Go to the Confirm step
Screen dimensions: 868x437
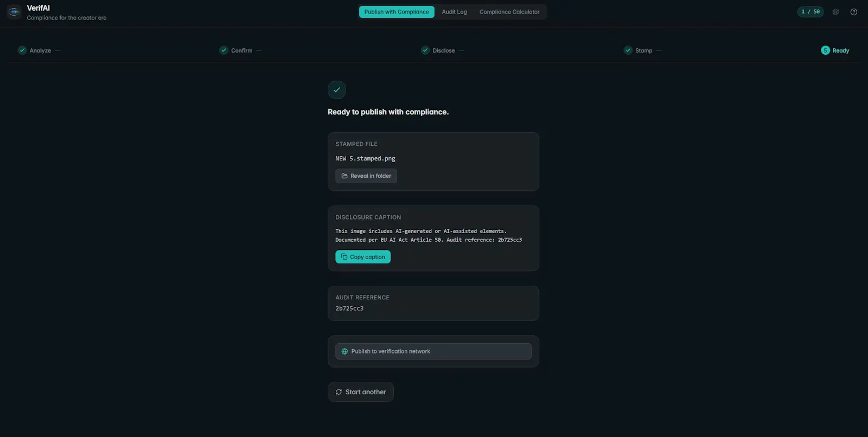241,50
